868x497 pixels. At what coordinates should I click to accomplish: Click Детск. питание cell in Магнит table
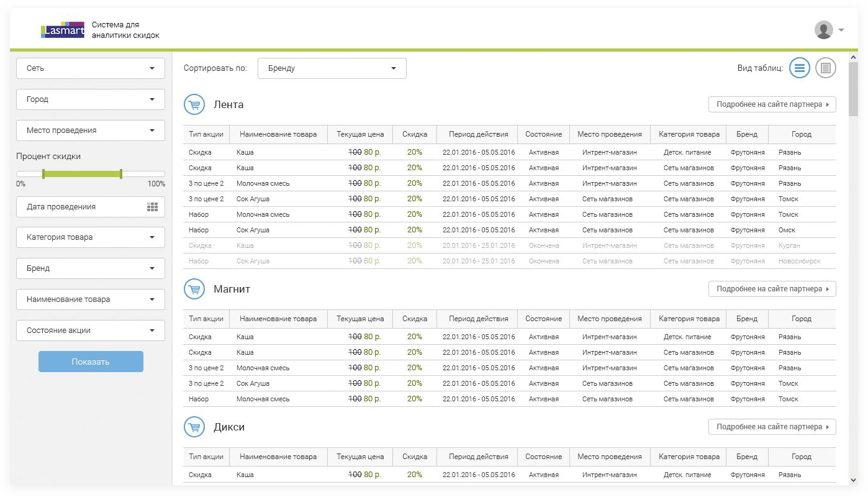[687, 337]
